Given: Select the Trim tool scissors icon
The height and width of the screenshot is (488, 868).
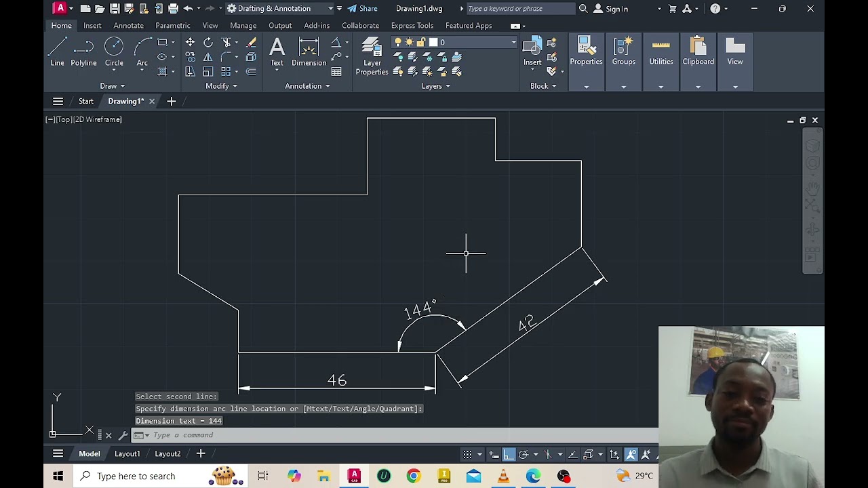Looking at the screenshot, I should click(x=226, y=42).
